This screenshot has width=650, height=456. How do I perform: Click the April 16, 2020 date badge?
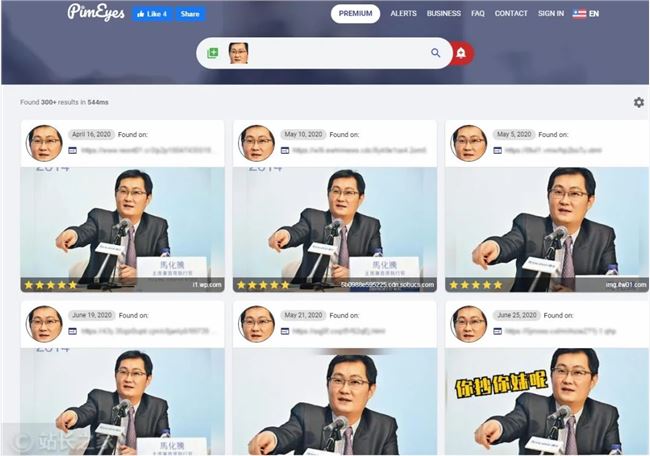(91, 134)
